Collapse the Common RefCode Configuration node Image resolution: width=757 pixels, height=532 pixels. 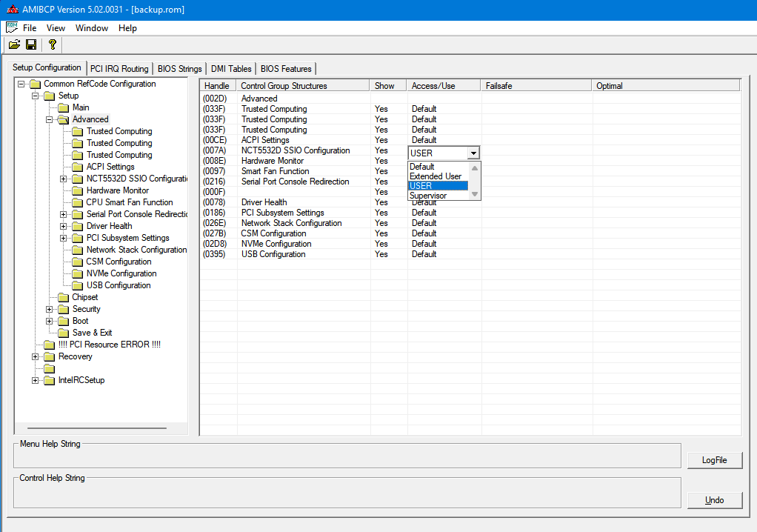(21, 84)
